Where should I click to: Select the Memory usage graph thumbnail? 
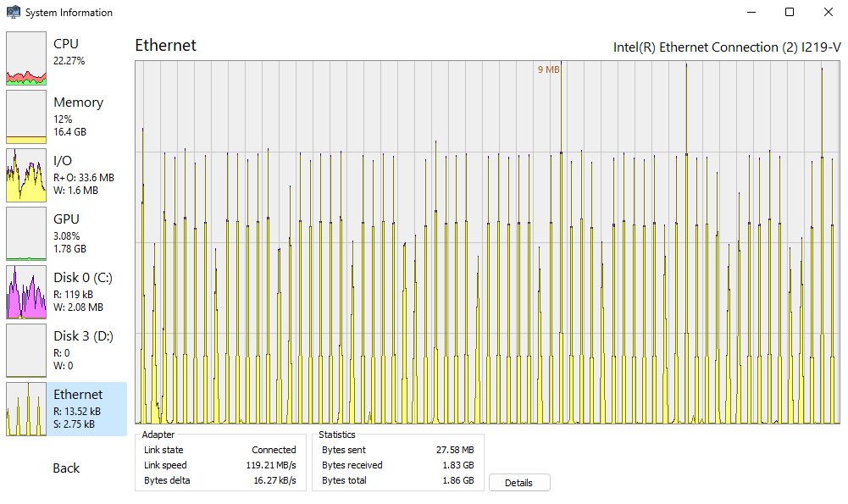tap(26, 117)
